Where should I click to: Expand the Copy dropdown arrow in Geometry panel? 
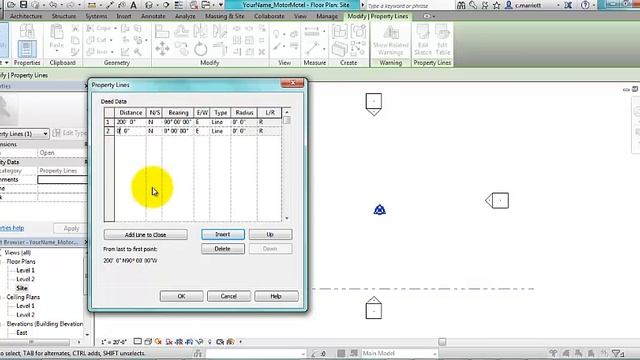pos(116,28)
